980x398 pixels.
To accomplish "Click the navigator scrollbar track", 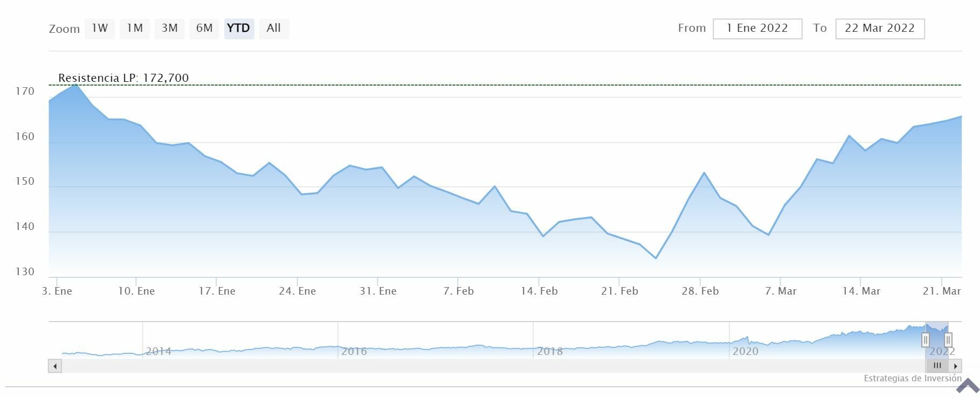I will pyautogui.click(x=485, y=366).
